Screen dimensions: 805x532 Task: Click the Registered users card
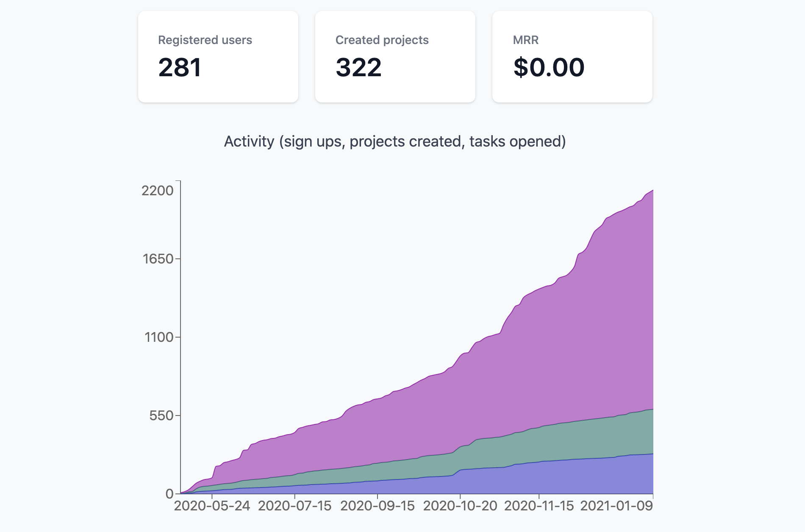[218, 57]
